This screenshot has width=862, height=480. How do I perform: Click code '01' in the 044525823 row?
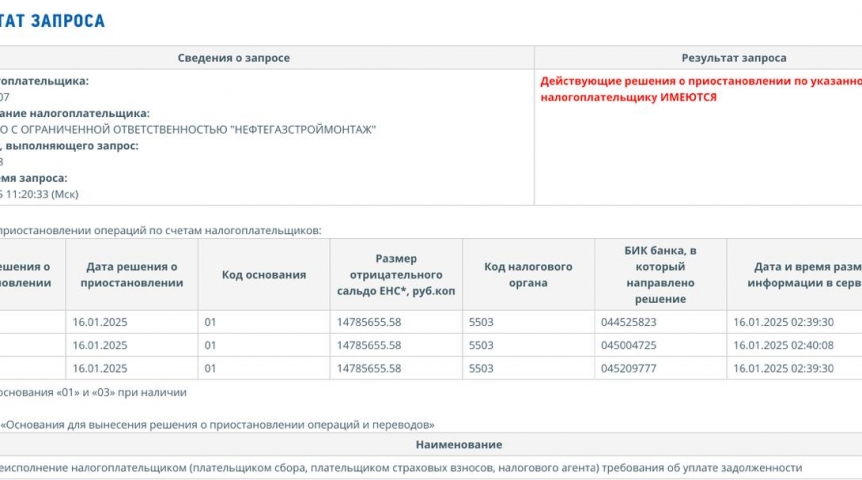(210, 322)
